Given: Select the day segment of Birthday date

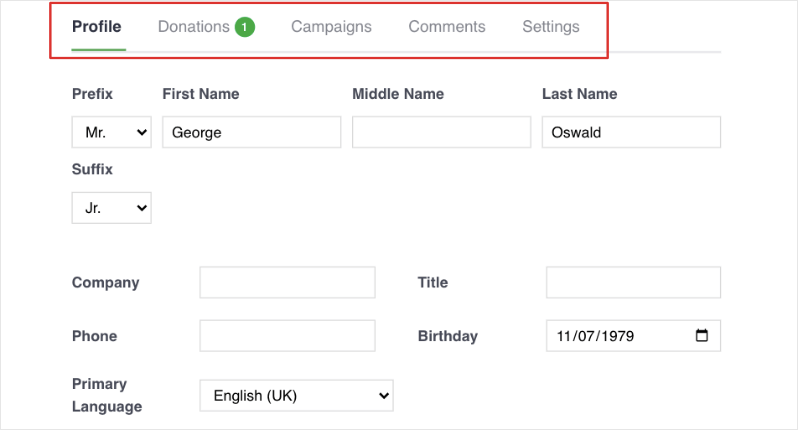Looking at the screenshot, I should [586, 336].
